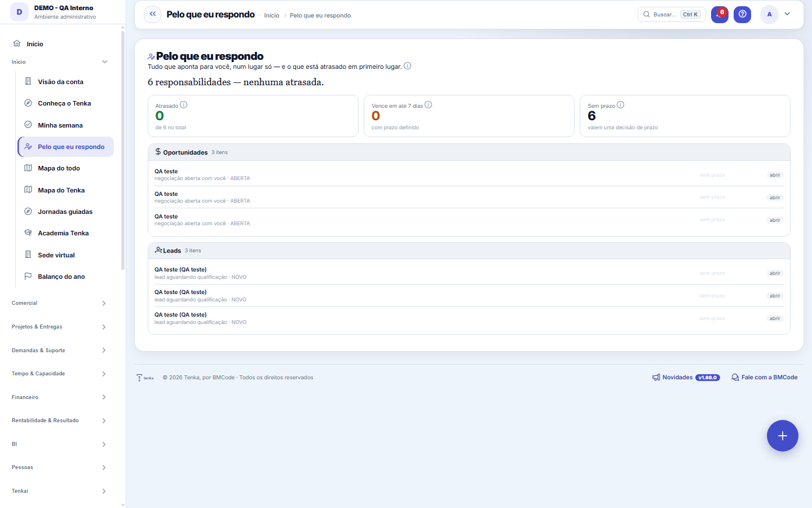Open Sede virtual in sidebar
This screenshot has width=812, height=508.
[65, 255]
